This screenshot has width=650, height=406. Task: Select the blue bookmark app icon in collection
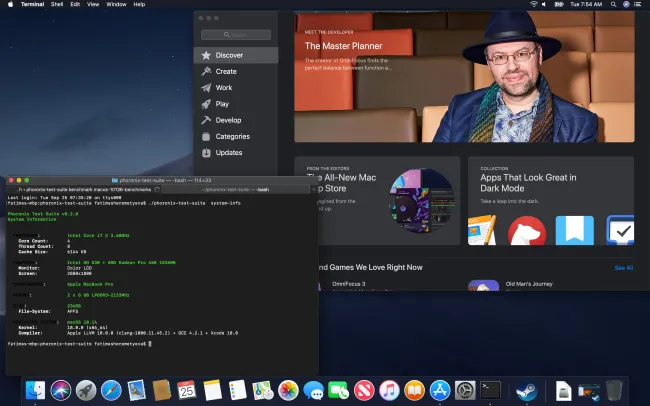575,231
